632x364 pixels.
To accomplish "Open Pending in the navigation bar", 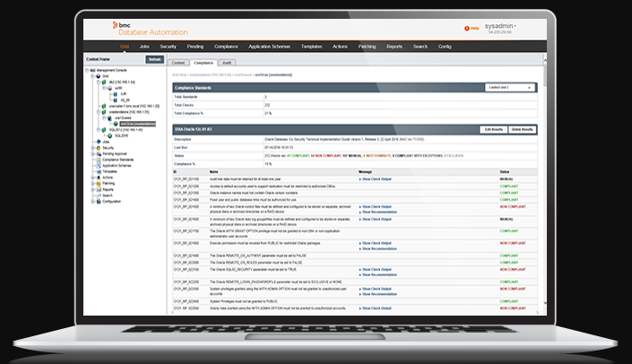I will click(195, 47).
